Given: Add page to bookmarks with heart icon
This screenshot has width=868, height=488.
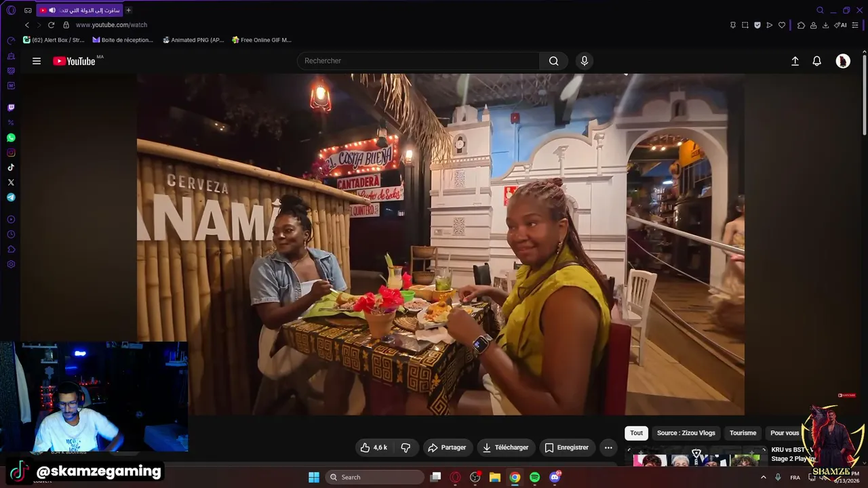Looking at the screenshot, I should click(782, 25).
